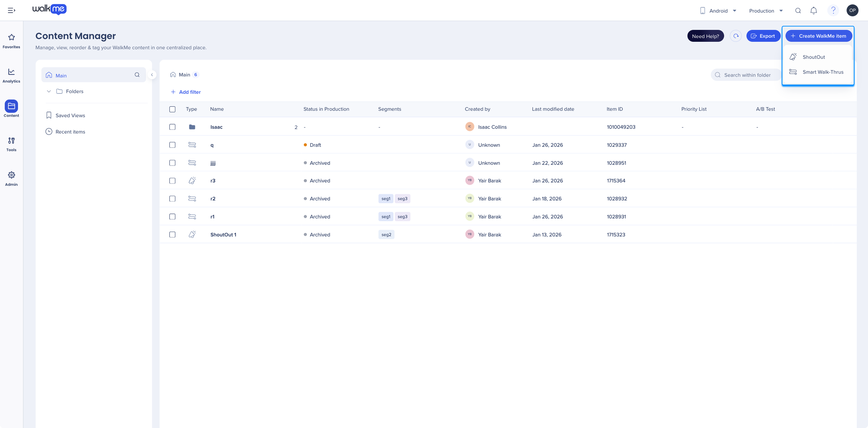Click the Export button
Screen dimensions: 868x428
pos(763,36)
